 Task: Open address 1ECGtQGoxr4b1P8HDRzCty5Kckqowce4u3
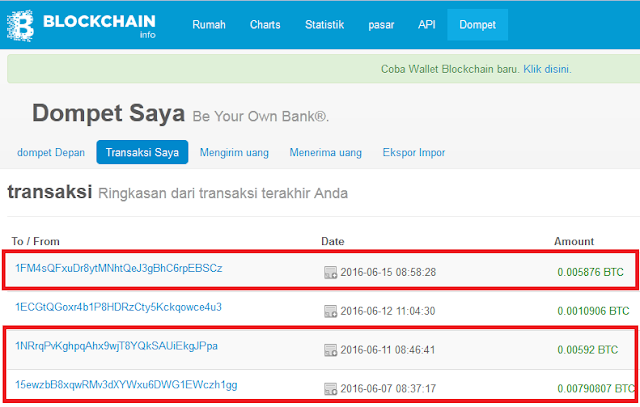pos(118,307)
